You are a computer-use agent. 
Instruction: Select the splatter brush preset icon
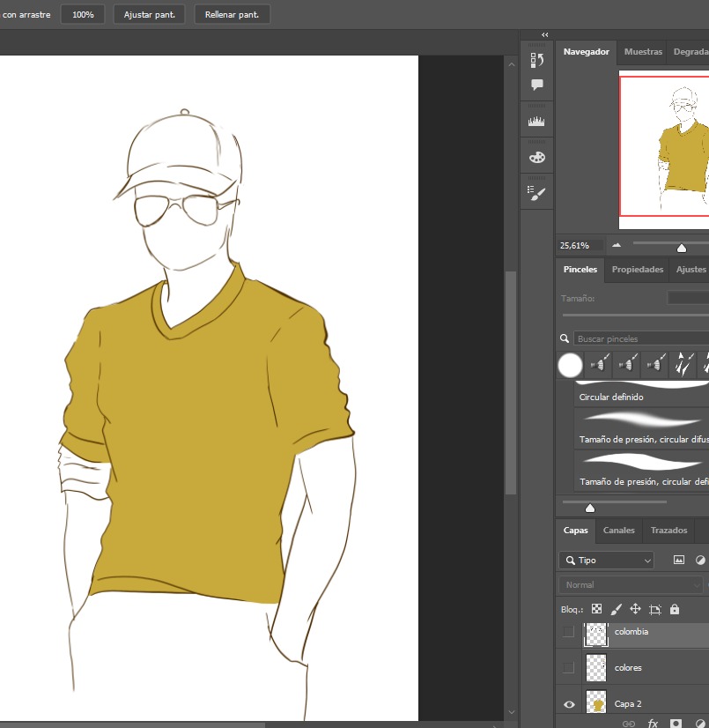point(683,365)
